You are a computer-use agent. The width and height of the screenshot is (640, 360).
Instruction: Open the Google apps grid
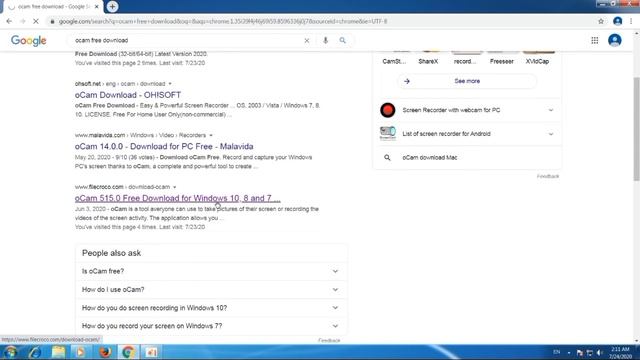[x=595, y=40]
